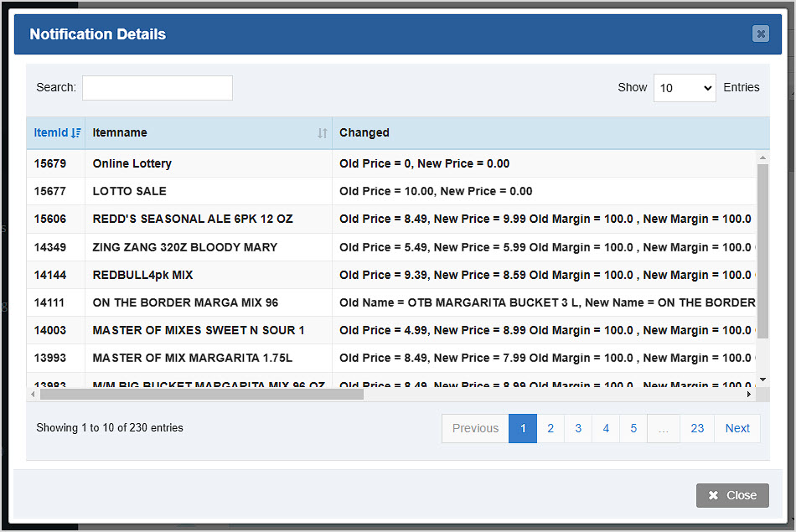796x532 pixels.
Task: Expand the ellipsis in the pagination bar
Action: 664,428
